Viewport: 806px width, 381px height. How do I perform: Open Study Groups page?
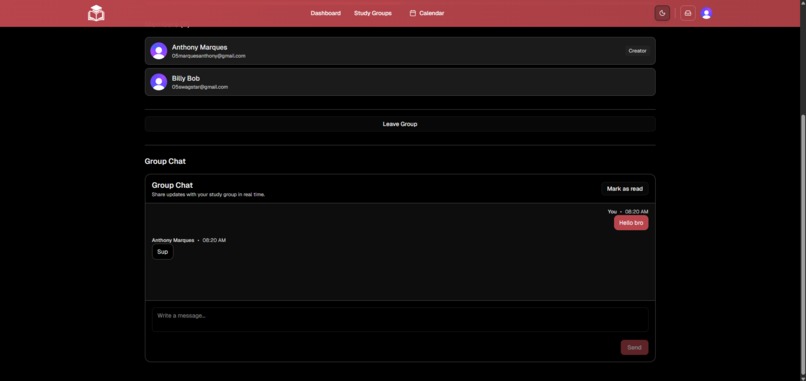pyautogui.click(x=373, y=13)
